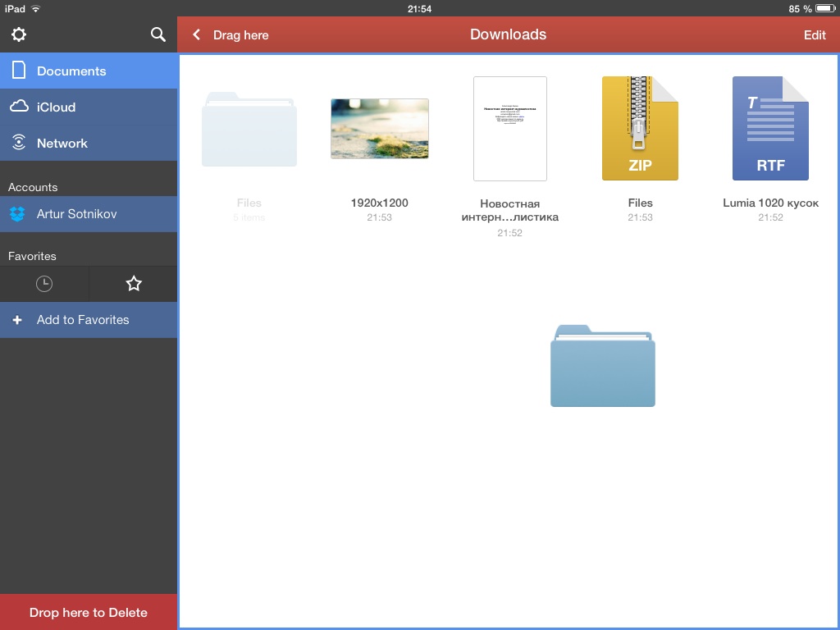Open the settings gear icon
This screenshot has width=840, height=630.
click(18, 34)
